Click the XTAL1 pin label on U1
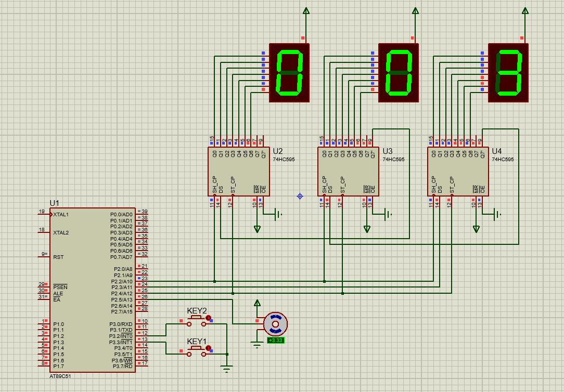 (x=61, y=215)
